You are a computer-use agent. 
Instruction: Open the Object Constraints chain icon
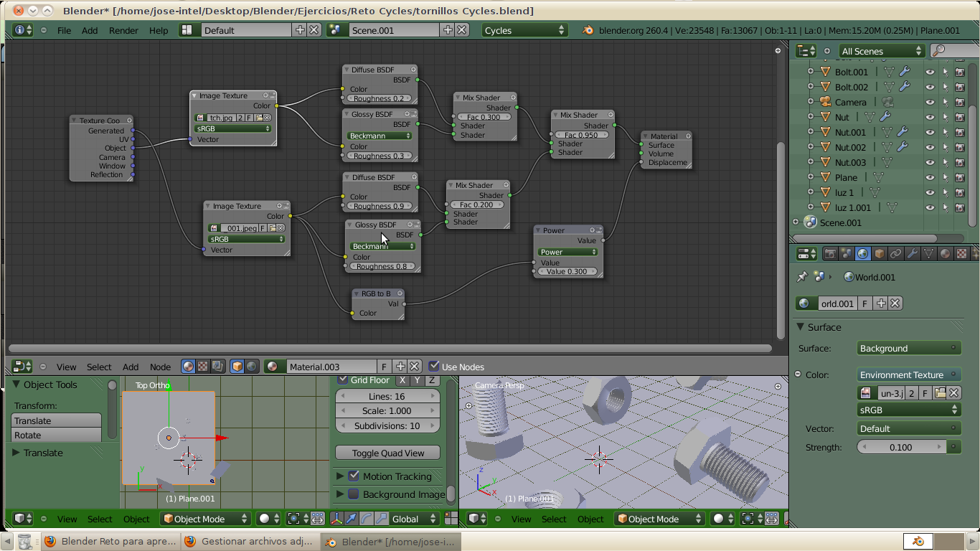point(896,253)
